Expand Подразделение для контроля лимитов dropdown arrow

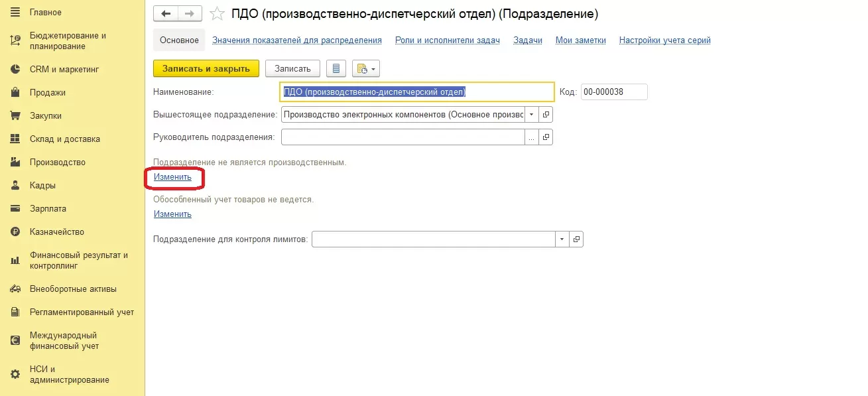(562, 239)
